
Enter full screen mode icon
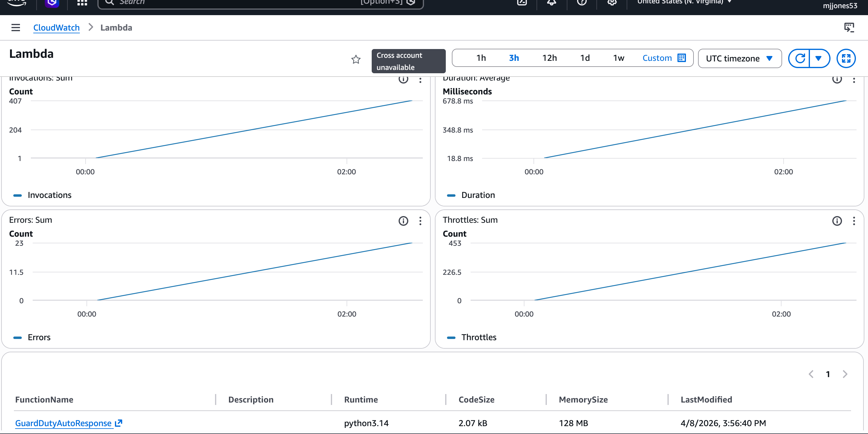846,58
